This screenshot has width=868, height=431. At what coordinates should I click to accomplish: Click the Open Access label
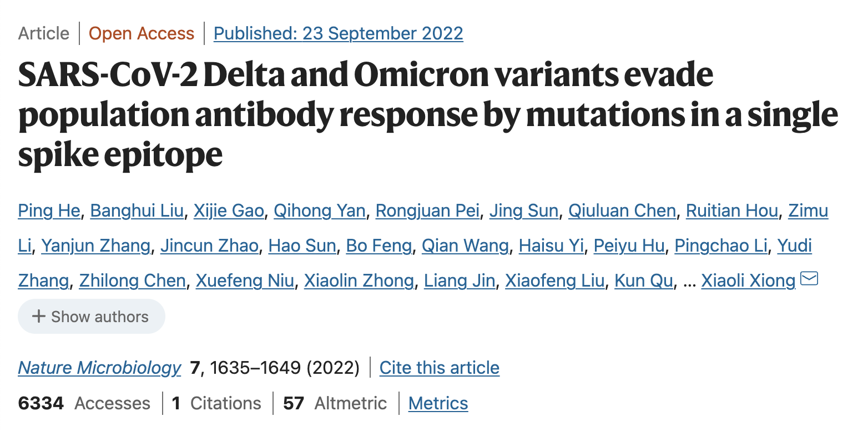pos(142,33)
